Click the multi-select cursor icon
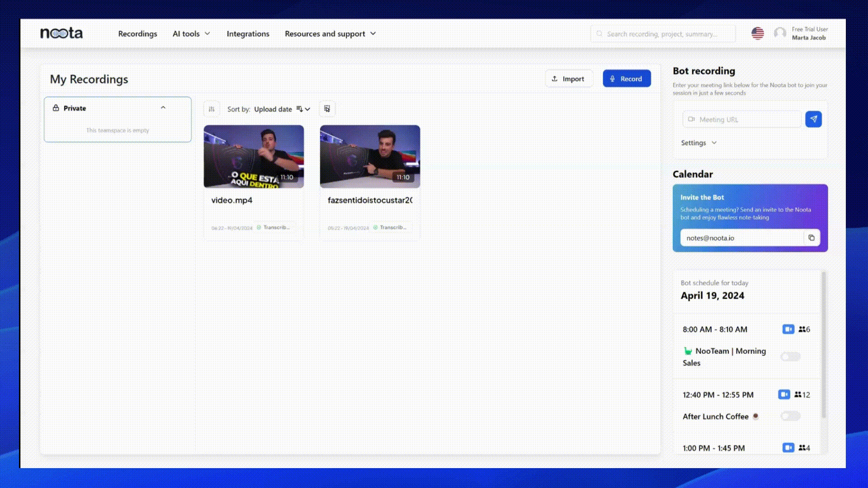Screen dimensions: 868x488 327,109
